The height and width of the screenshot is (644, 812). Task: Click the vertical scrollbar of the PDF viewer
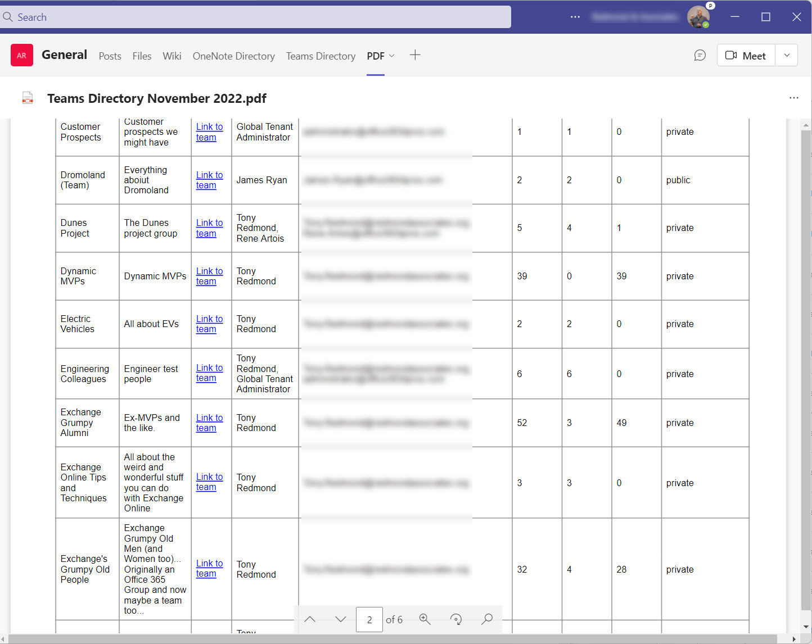click(x=806, y=371)
